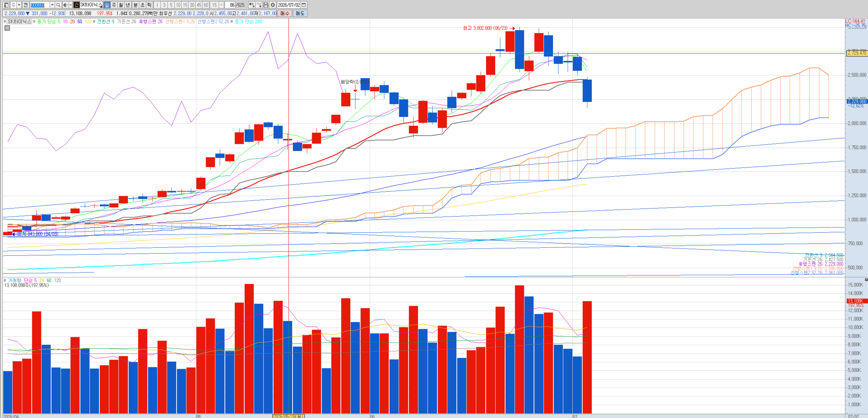The height and width of the screenshot is (418, 868).
Task: Select the 5 interval button
Action: point(171,5)
